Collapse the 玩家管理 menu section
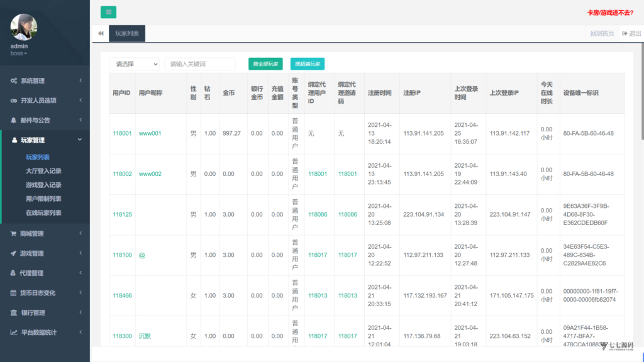The width and height of the screenshot is (644, 362). tap(45, 140)
